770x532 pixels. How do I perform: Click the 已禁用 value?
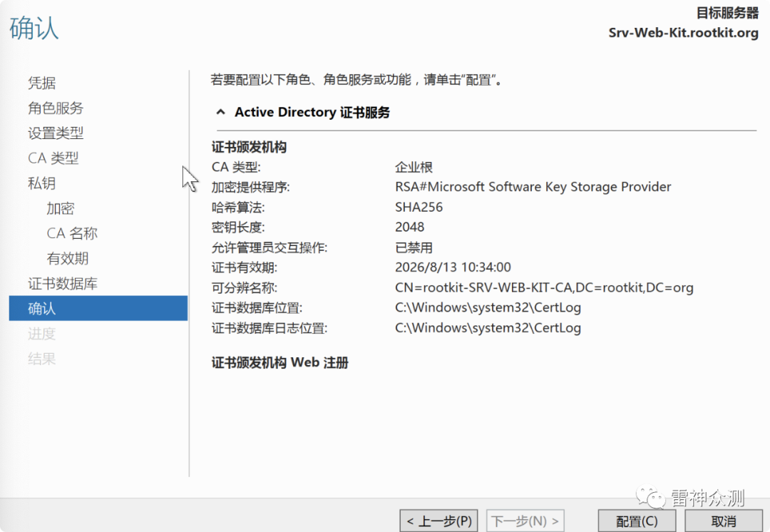tap(414, 247)
